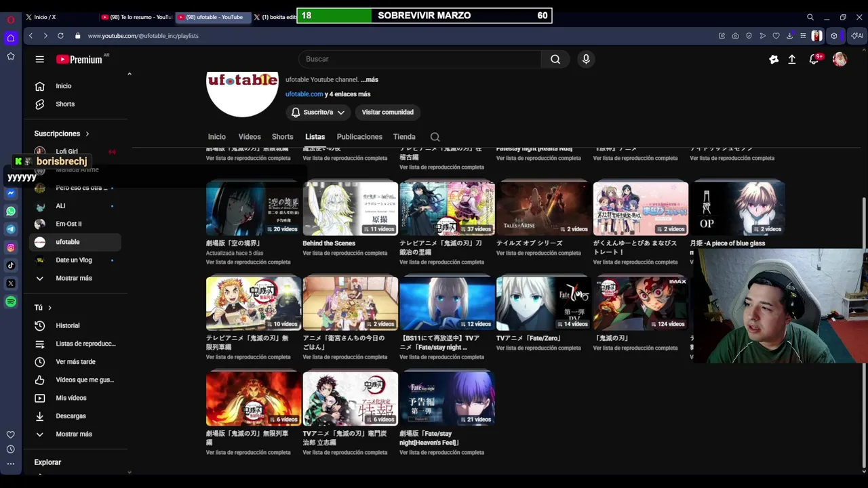868x488 pixels.
Task: Expand channel description with ...más
Action: (370, 80)
